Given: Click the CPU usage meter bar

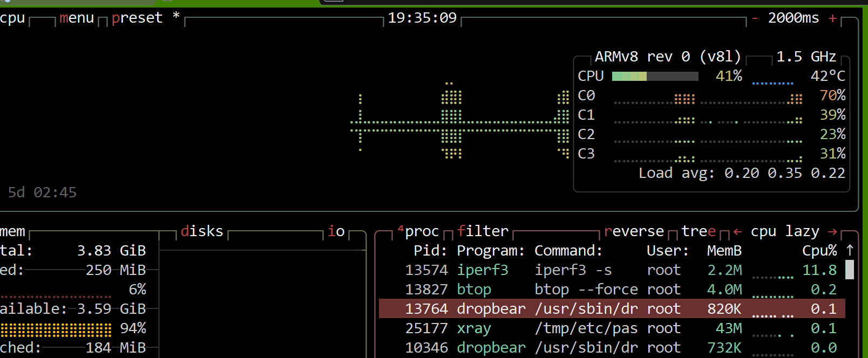Looking at the screenshot, I should pos(655,77).
